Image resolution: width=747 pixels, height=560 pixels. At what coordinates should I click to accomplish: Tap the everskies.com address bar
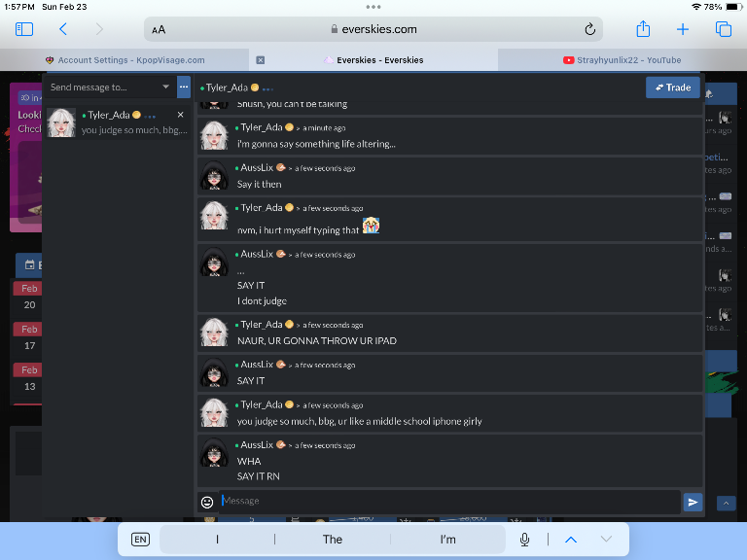click(373, 29)
